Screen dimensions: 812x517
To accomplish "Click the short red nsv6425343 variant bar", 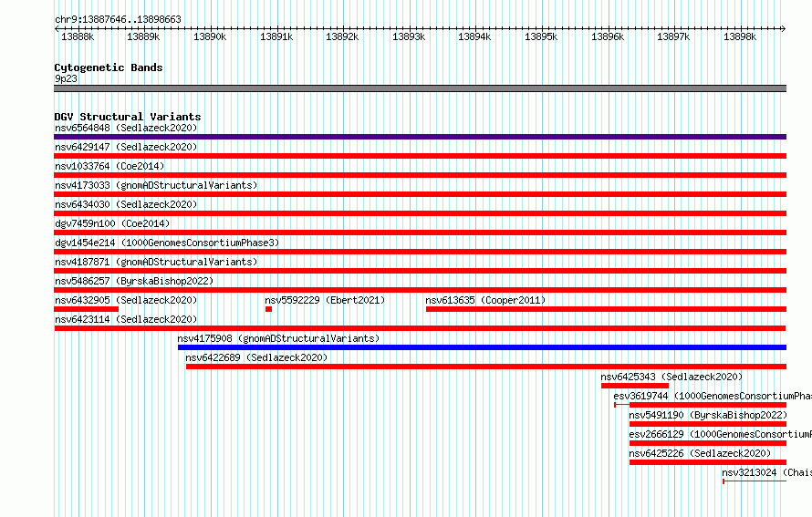I will click(x=635, y=386).
